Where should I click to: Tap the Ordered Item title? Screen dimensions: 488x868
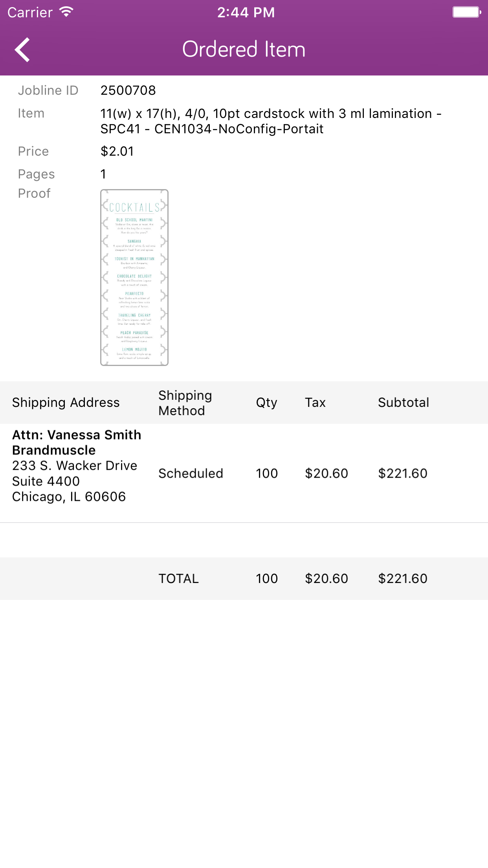(244, 50)
